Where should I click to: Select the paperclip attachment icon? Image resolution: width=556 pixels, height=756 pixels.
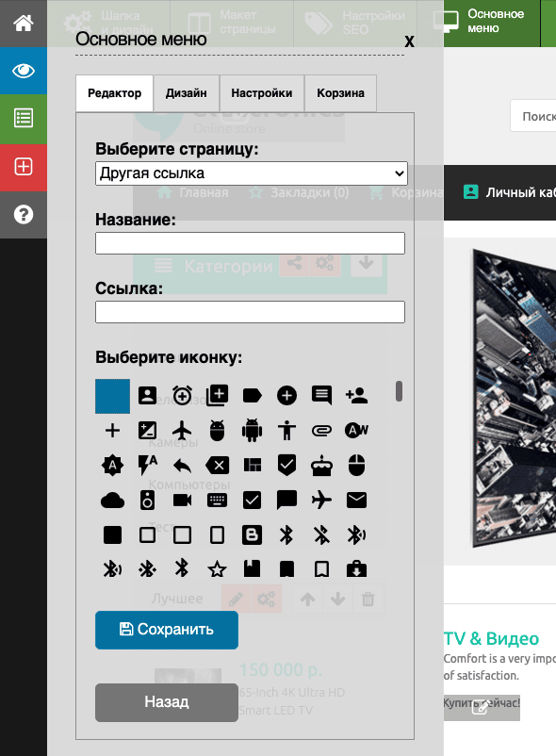(321, 431)
